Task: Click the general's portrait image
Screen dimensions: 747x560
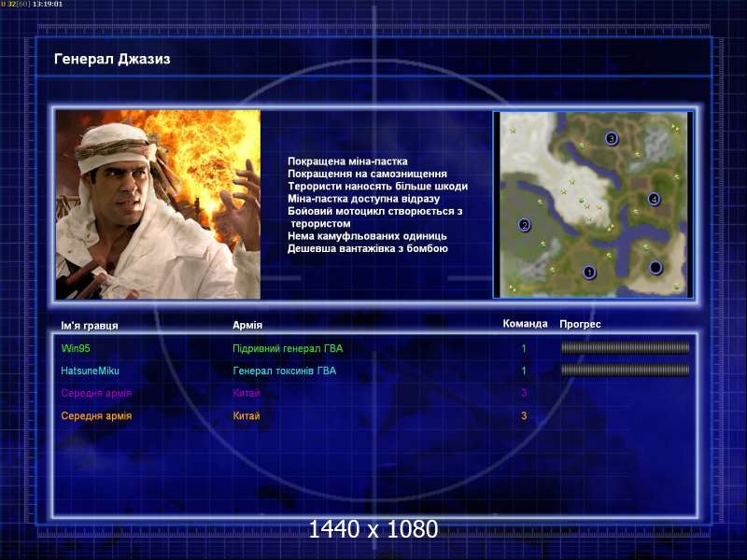Action: 158,204
